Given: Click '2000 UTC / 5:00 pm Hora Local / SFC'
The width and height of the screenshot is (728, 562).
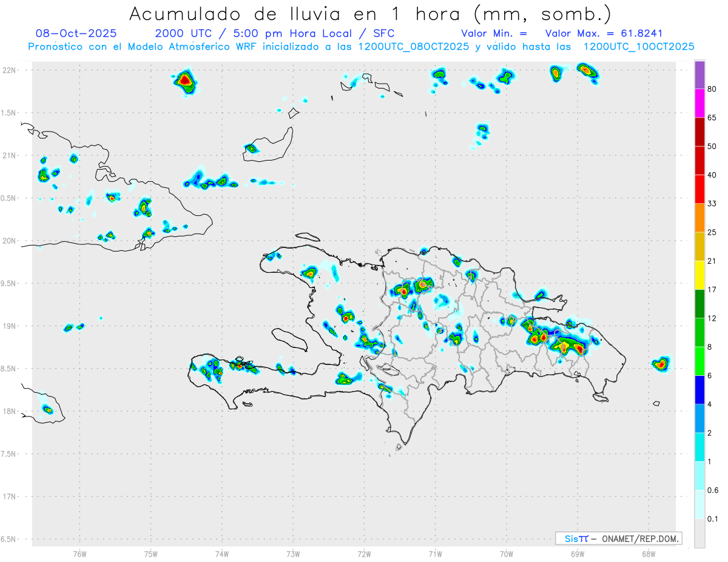Looking at the screenshot, I should point(274,33).
